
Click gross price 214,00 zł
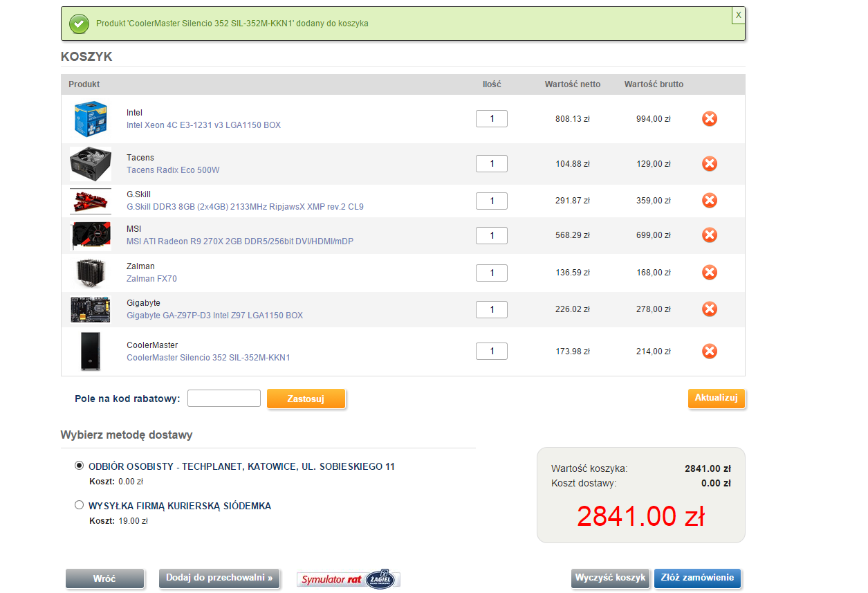654,352
